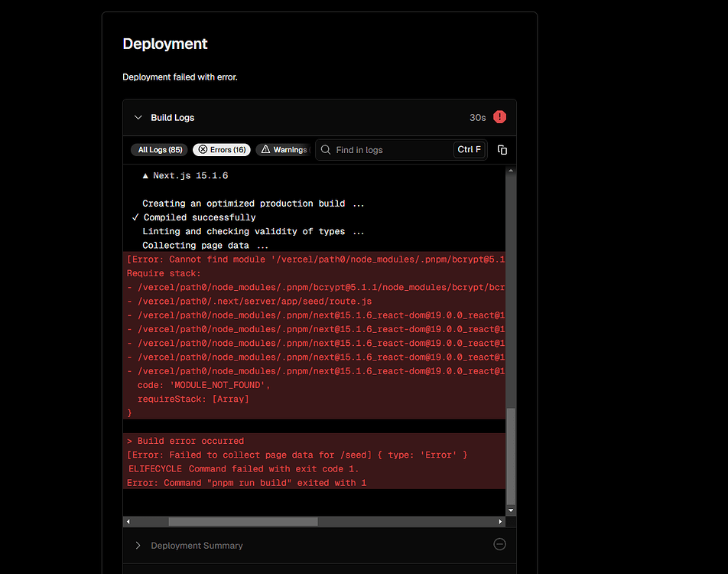The height and width of the screenshot is (574, 728).
Task: Click the red build failure indicator
Action: (499, 117)
